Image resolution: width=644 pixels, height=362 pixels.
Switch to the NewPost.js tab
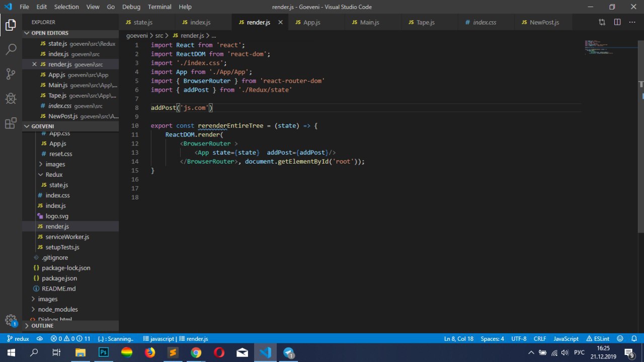(x=544, y=23)
